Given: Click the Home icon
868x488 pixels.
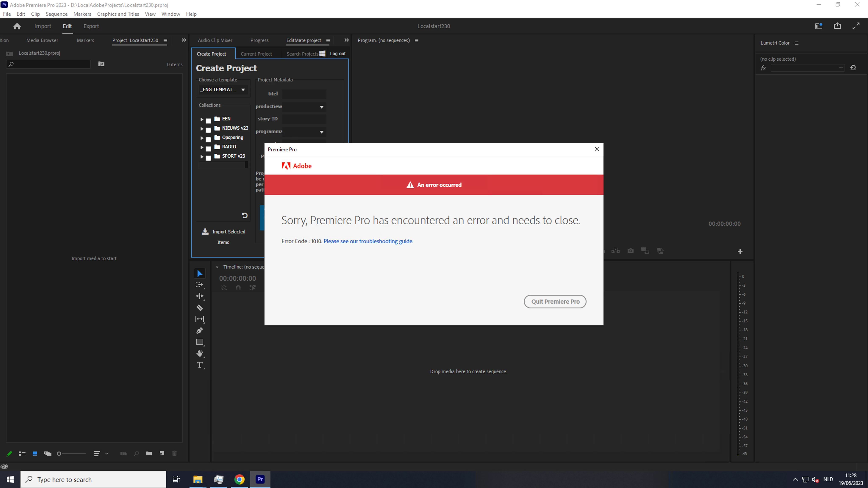Looking at the screenshot, I should [x=17, y=26].
